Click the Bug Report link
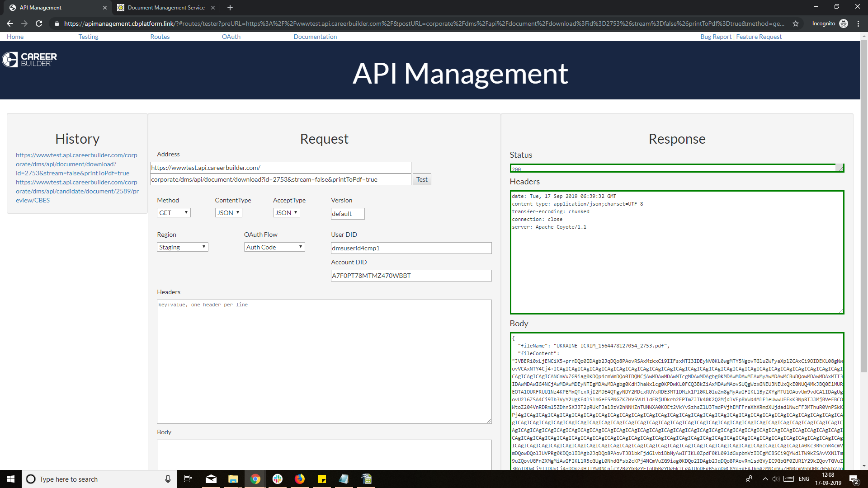The height and width of the screenshot is (488, 868). pos(716,37)
